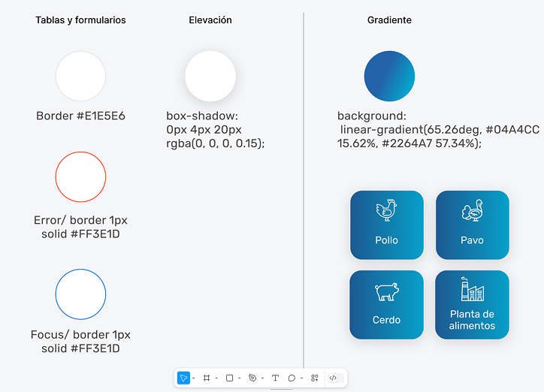Select the Pen tool

click(252, 378)
